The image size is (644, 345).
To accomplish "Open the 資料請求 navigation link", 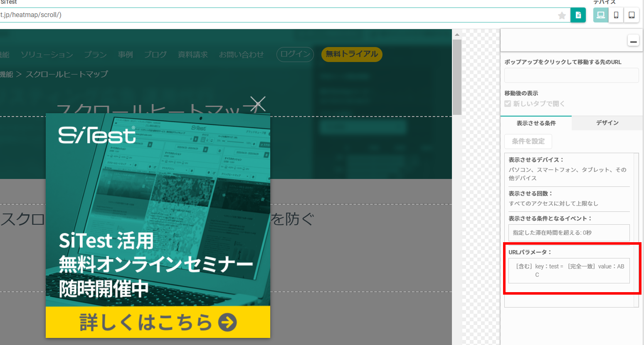I will [x=192, y=55].
